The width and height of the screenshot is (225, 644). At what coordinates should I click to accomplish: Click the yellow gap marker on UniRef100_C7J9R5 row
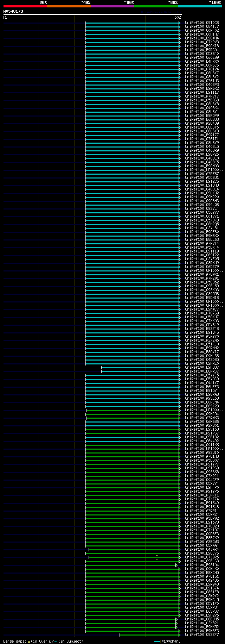coord(157,559)
